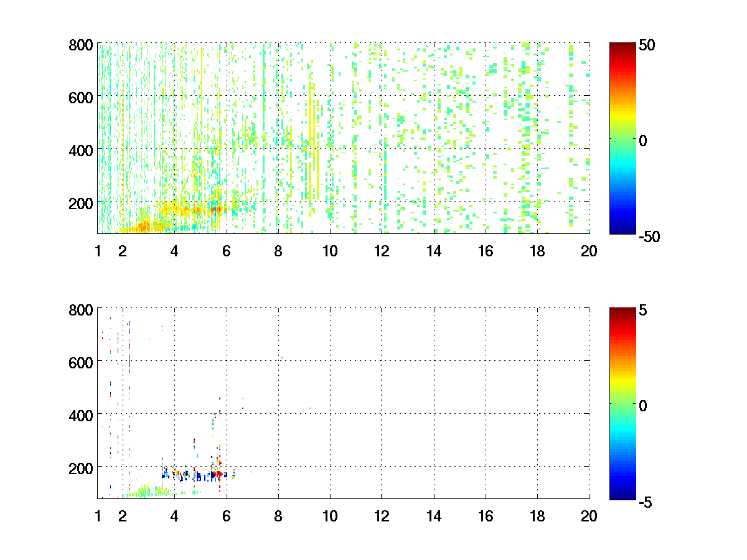Viewport: 747px width, 560px height.
Task: Click y-axis tick "600" of top plot
Action: click(81, 98)
